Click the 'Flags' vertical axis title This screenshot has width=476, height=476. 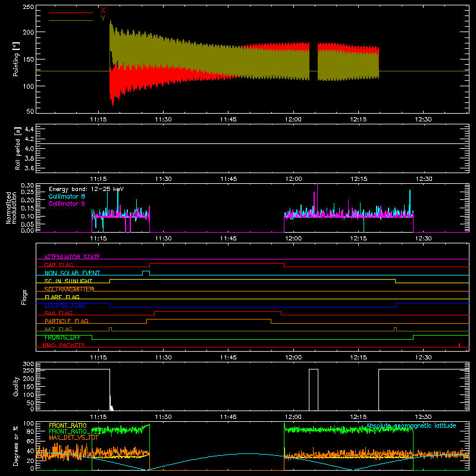click(x=24, y=297)
